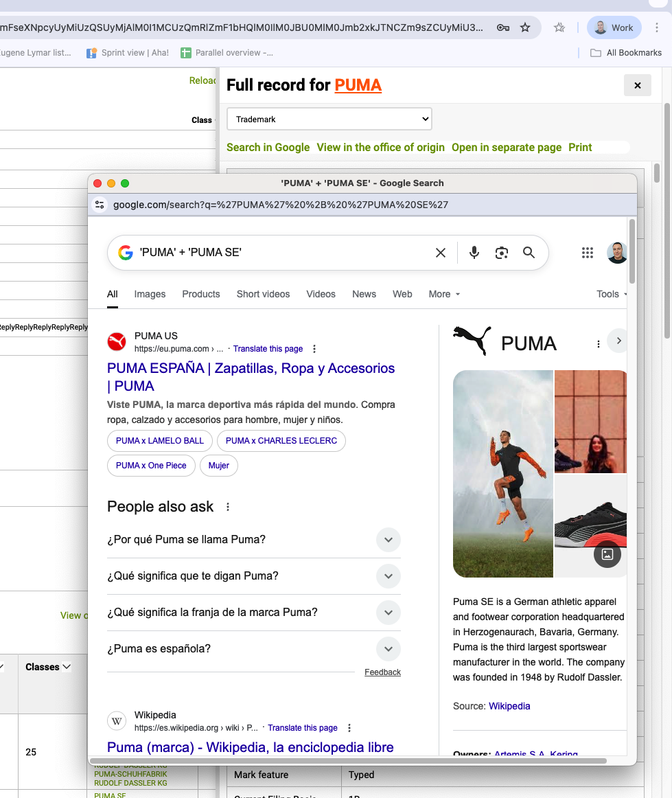Open Google Lens image search icon
The image size is (672, 798).
(x=502, y=253)
